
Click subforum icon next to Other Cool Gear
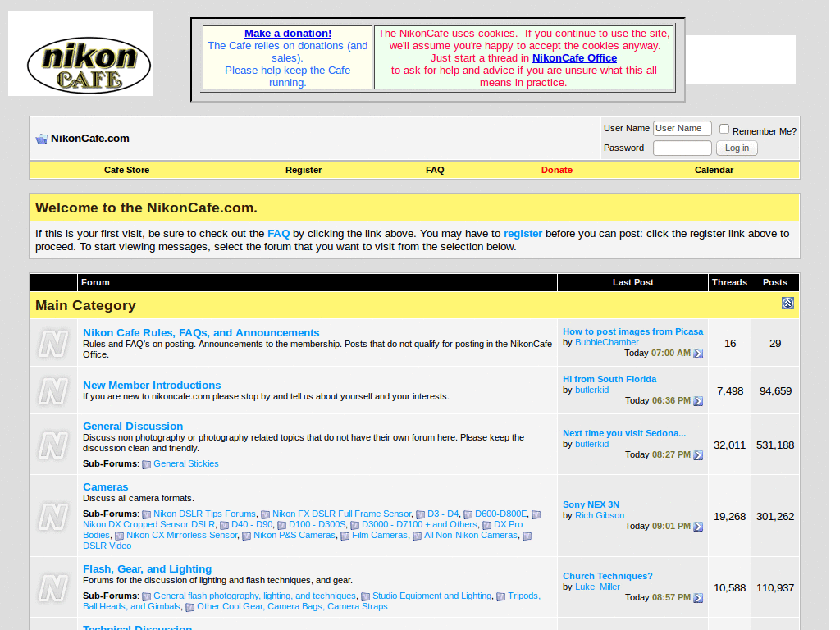(x=189, y=607)
